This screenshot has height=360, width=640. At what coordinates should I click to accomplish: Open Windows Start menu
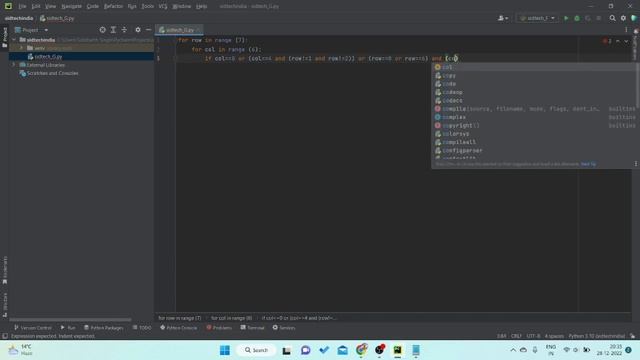coord(225,350)
